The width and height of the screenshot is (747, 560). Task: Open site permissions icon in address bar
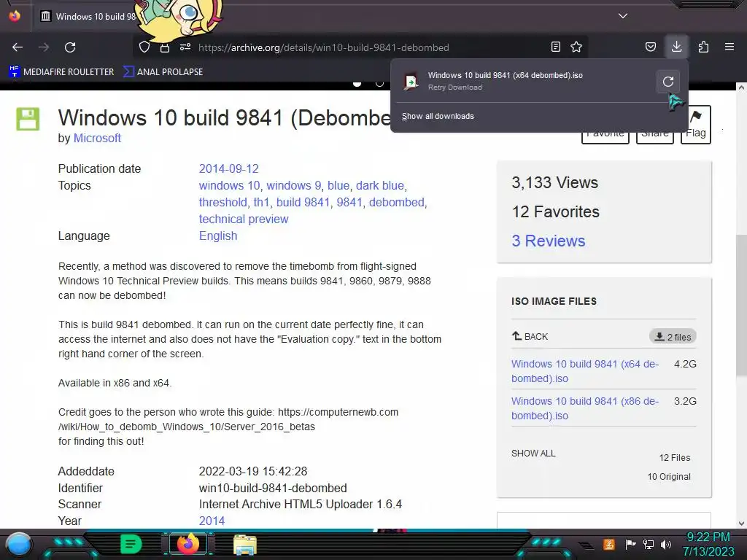click(185, 47)
